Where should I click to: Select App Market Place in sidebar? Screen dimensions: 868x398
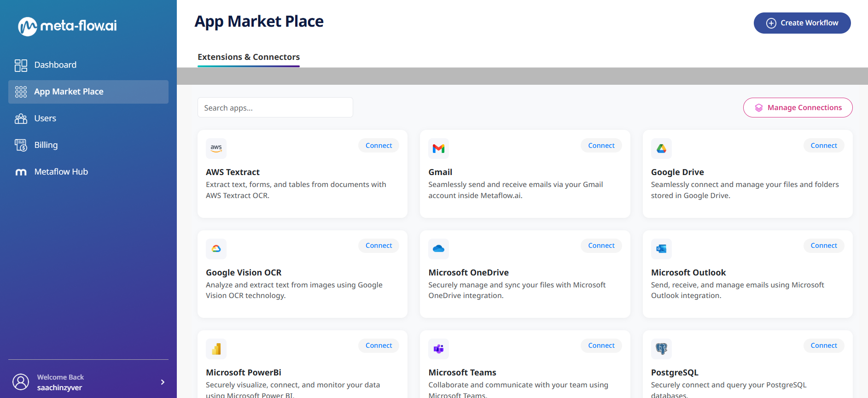pos(88,92)
